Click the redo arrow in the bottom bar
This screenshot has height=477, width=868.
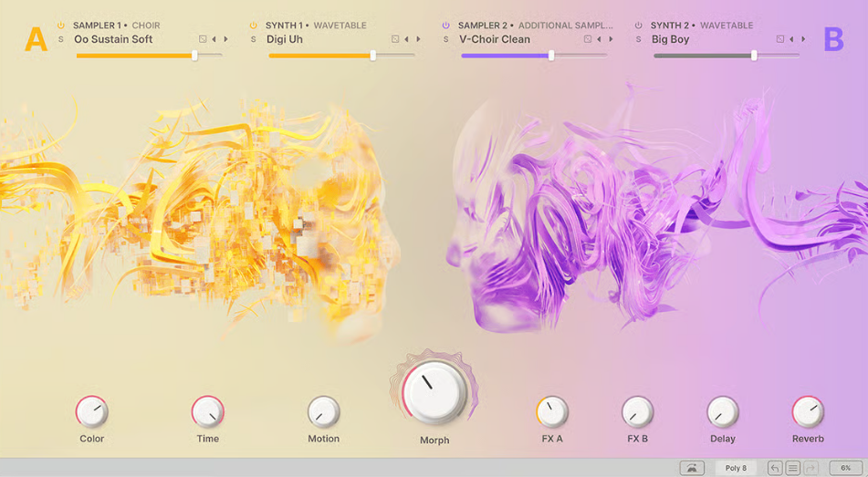tap(810, 468)
